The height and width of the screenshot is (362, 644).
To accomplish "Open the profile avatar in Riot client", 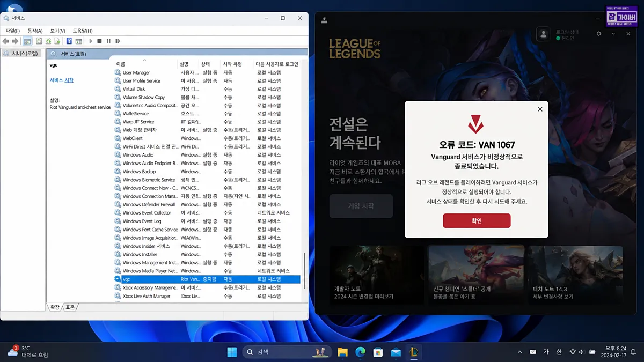I will click(x=544, y=34).
